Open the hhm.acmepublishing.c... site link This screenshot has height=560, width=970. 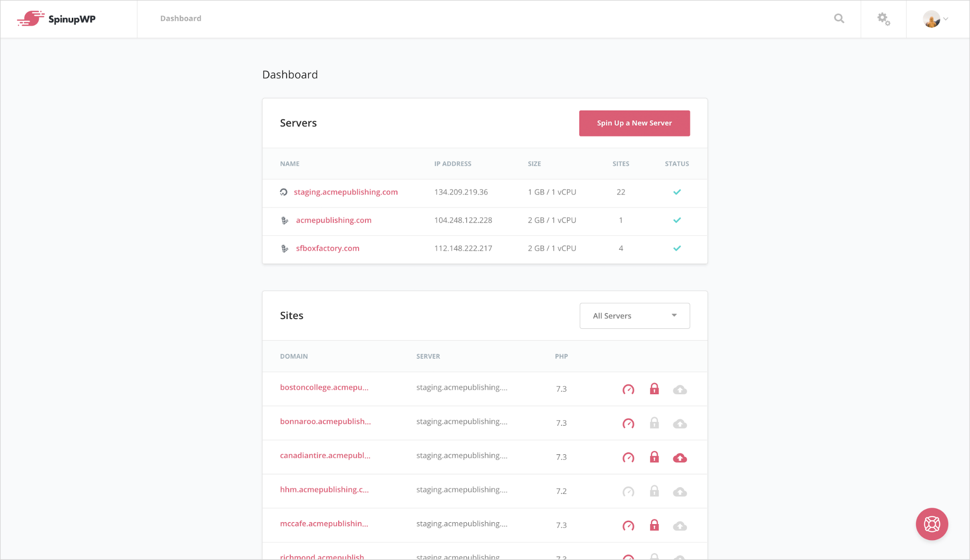click(324, 489)
